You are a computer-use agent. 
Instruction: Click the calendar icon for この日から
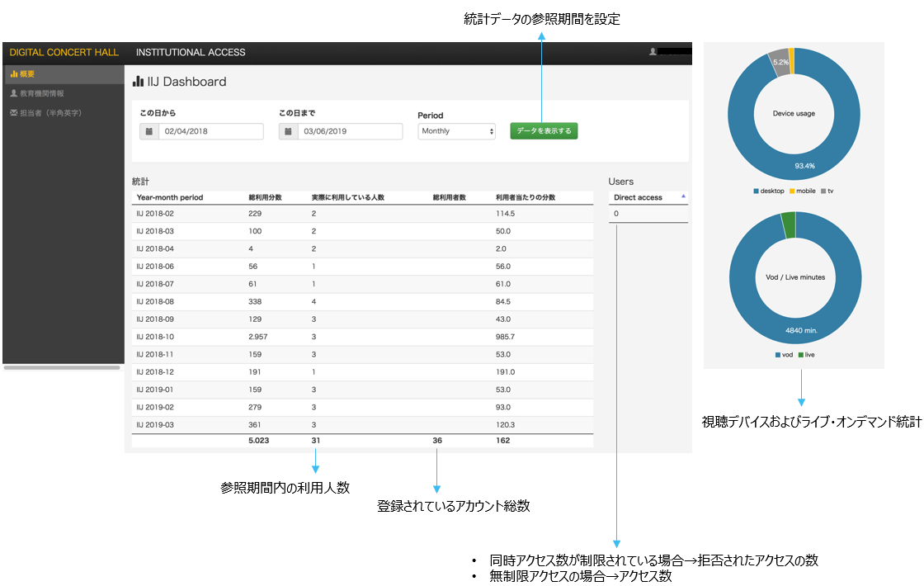(149, 131)
